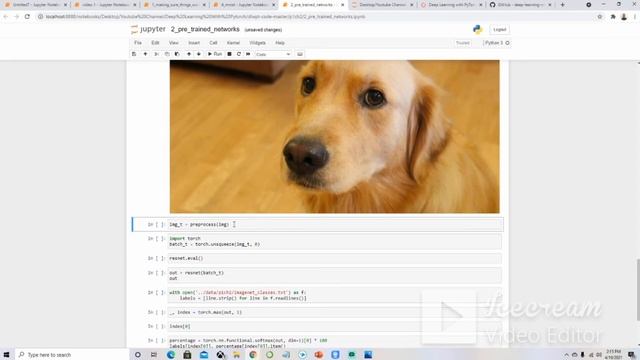Open PowerPoint from the taskbar
The height and width of the screenshot is (360, 640).
click(x=319, y=355)
